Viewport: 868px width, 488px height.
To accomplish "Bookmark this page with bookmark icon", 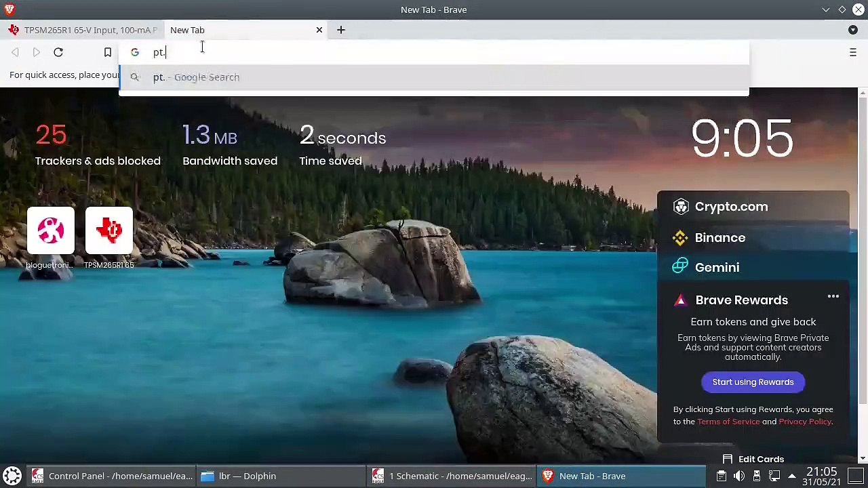I will (x=107, y=52).
